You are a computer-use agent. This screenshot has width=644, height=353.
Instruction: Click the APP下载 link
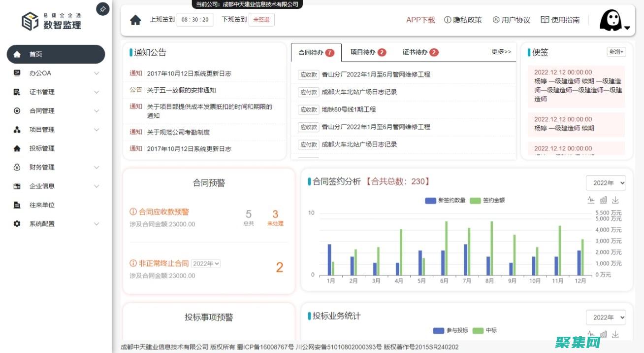[x=420, y=20]
